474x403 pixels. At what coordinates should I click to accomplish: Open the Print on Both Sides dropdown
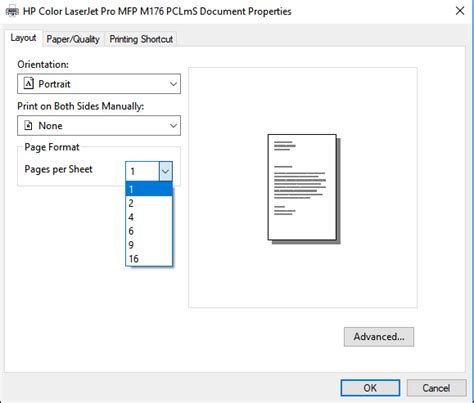click(99, 125)
